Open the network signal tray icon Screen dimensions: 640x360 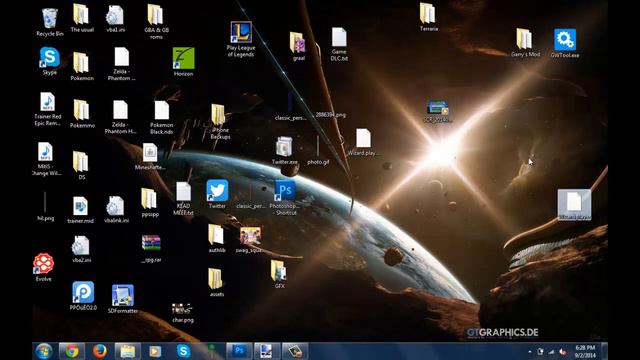pyautogui.click(x=551, y=351)
